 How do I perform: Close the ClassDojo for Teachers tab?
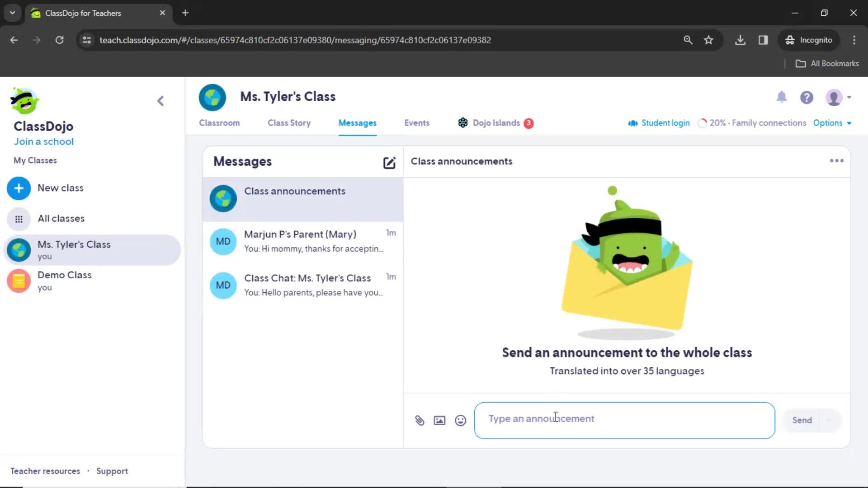pyautogui.click(x=162, y=13)
